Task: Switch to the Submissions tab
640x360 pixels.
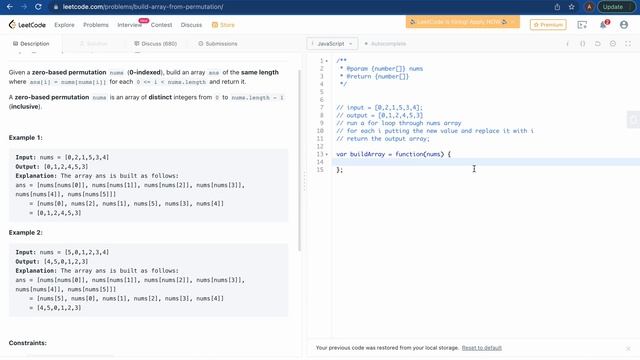Action: [218, 44]
